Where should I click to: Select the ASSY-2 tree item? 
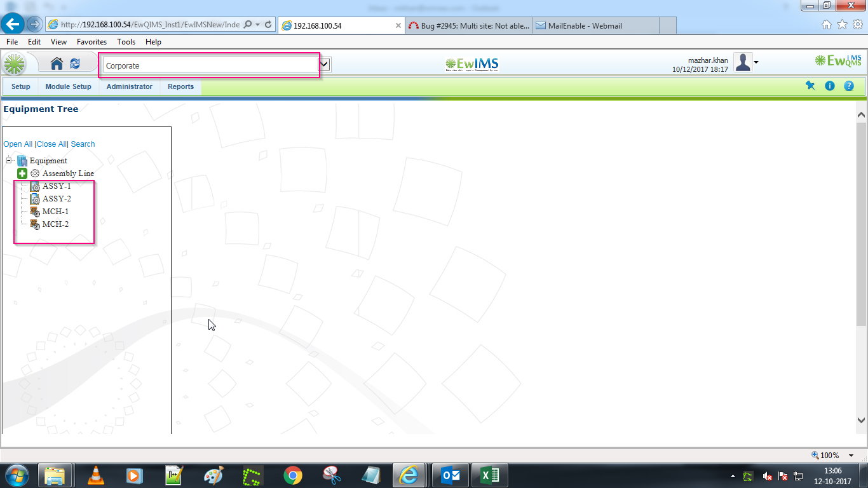click(57, 199)
